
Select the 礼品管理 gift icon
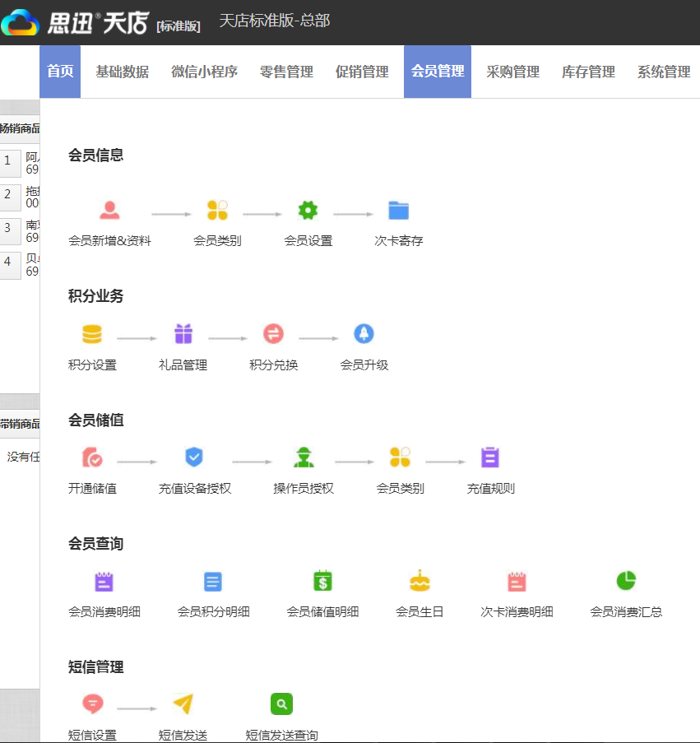pyautogui.click(x=183, y=333)
